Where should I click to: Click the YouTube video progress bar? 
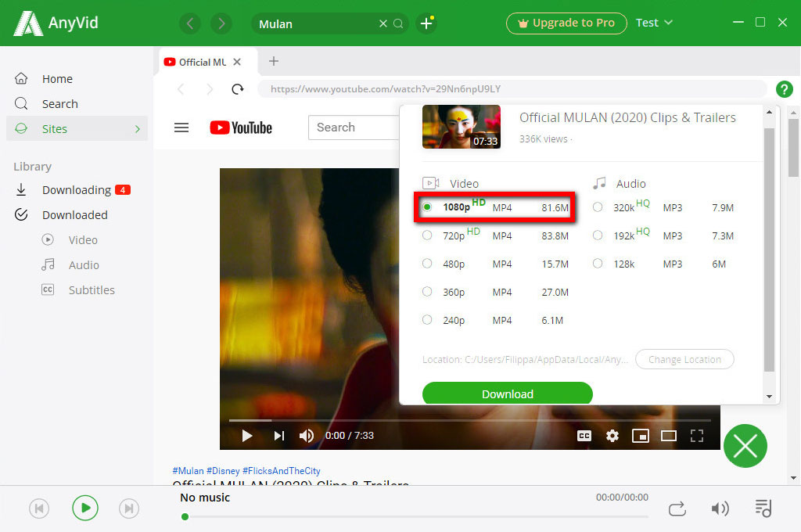coord(470,420)
